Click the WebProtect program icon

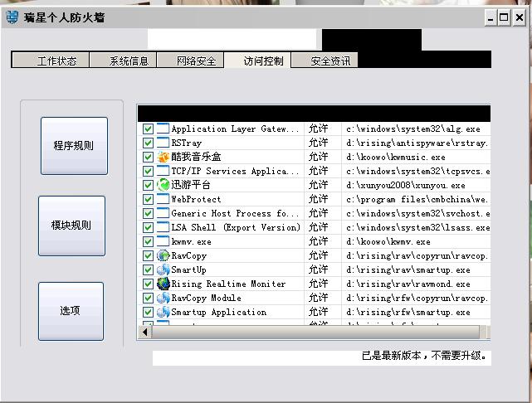pos(163,199)
